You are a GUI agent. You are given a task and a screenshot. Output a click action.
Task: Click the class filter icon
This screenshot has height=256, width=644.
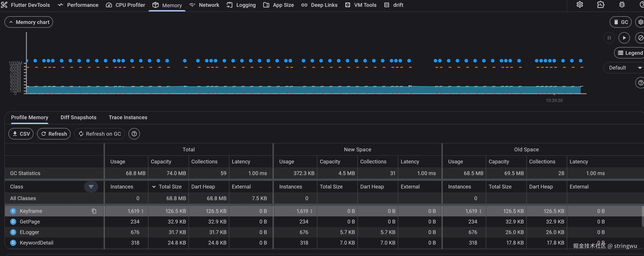coord(91,187)
